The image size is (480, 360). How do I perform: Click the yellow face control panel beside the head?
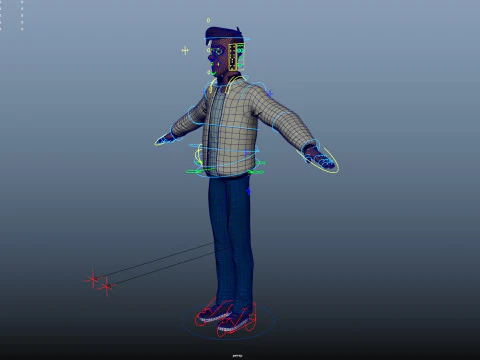point(232,57)
